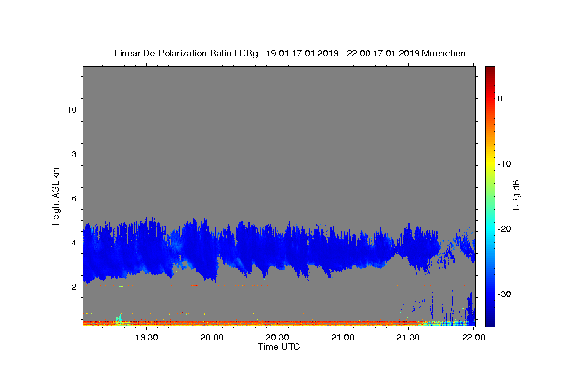This screenshot has height=392, width=588.
Task: Click the Time UTC axis title
Action: pos(279,347)
